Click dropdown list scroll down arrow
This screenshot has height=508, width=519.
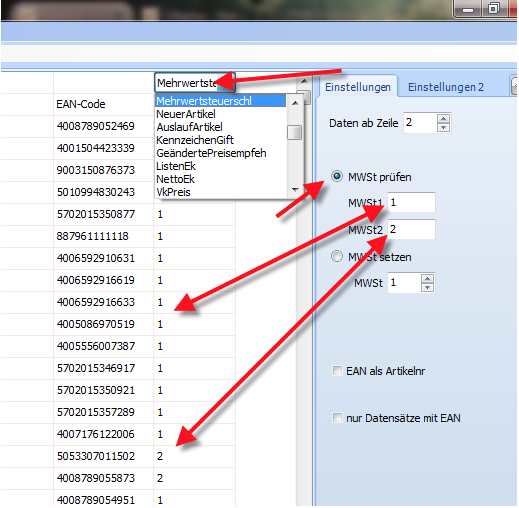[295, 190]
